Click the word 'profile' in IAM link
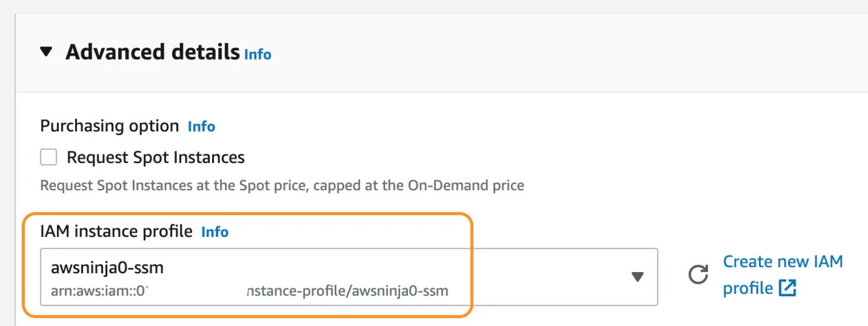Viewport: 868px width, 326px height. coord(748,288)
